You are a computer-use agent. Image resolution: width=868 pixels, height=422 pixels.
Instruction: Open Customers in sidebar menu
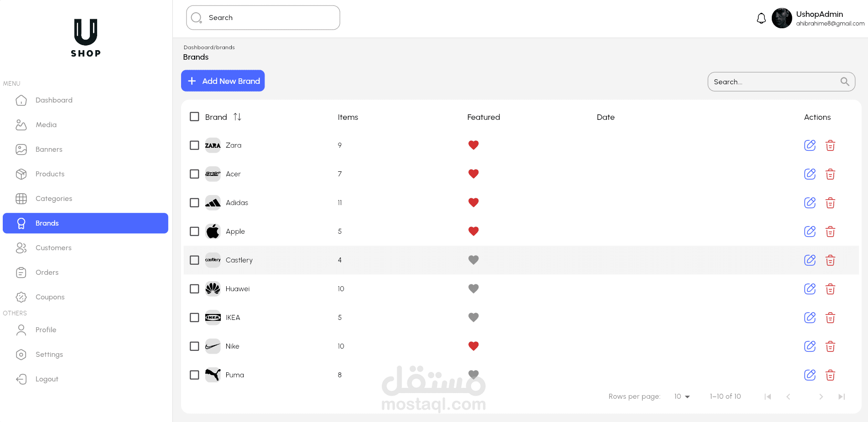coord(85,248)
